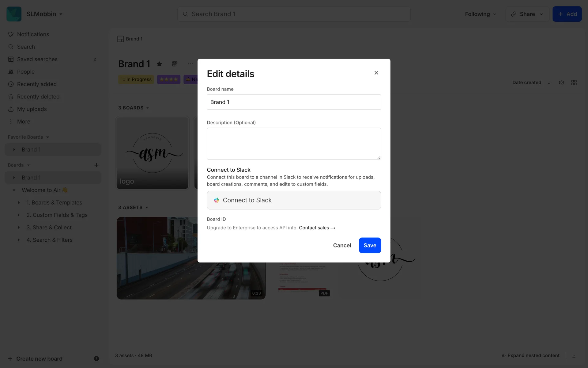Image resolution: width=588 pixels, height=368 pixels.
Task: Close the Edit details dialog
Action: 376,73
